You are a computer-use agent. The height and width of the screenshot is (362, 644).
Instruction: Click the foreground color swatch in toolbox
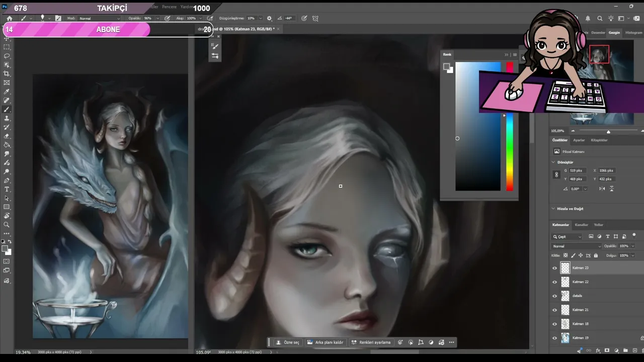[5, 248]
